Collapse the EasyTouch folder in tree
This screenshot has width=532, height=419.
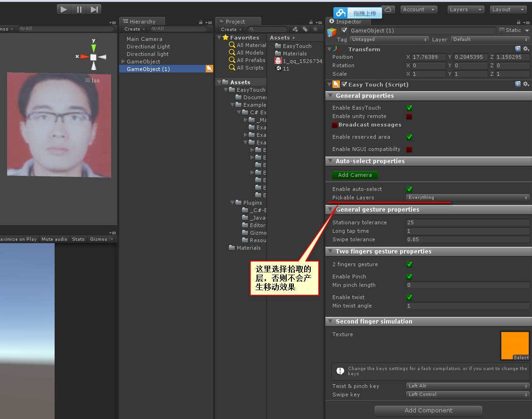tap(226, 89)
